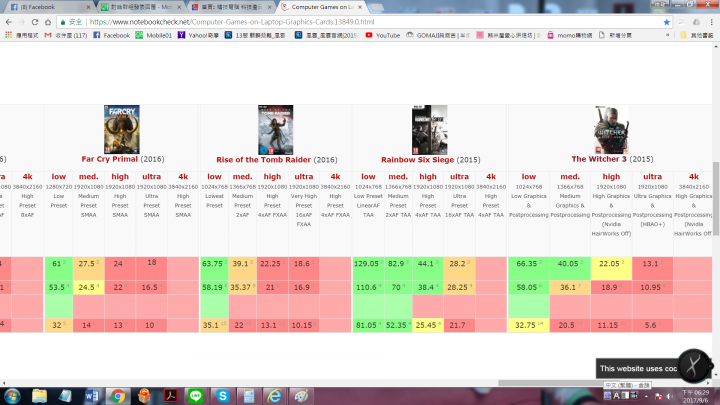Switch to Chrome in the taskbar
This screenshot has height=405, width=720.
118,396
